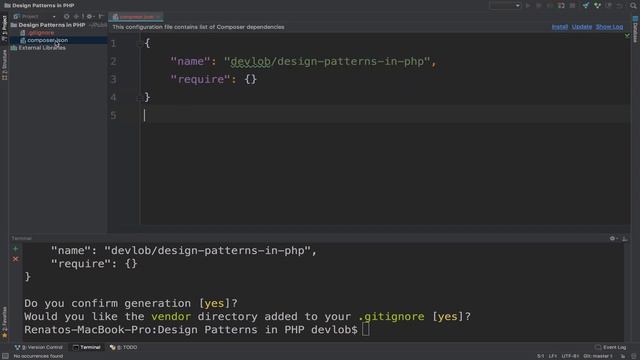Viewport: 640px width, 360px height.
Task: Click the "require" key in editor
Action: (x=200, y=79)
